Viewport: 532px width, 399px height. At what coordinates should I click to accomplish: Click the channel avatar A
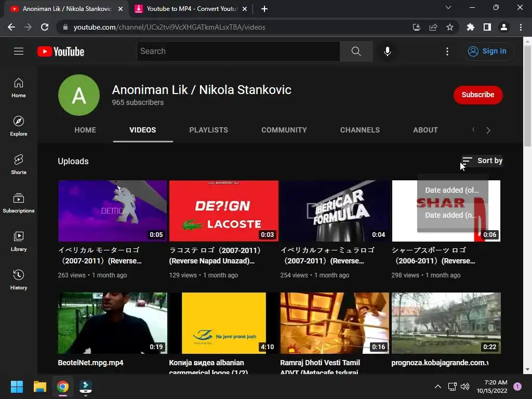[x=79, y=95]
